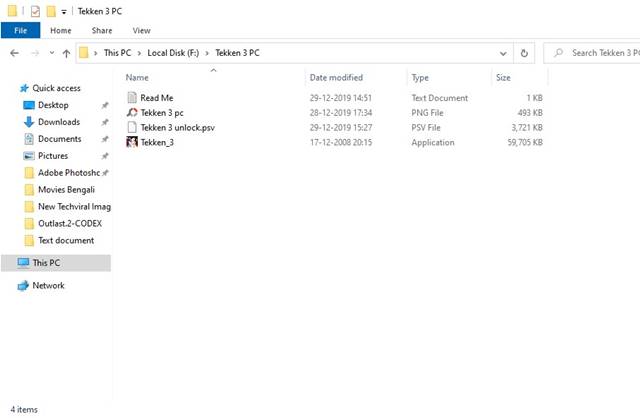
Task: Click the Quick access star icon
Action: (x=24, y=88)
